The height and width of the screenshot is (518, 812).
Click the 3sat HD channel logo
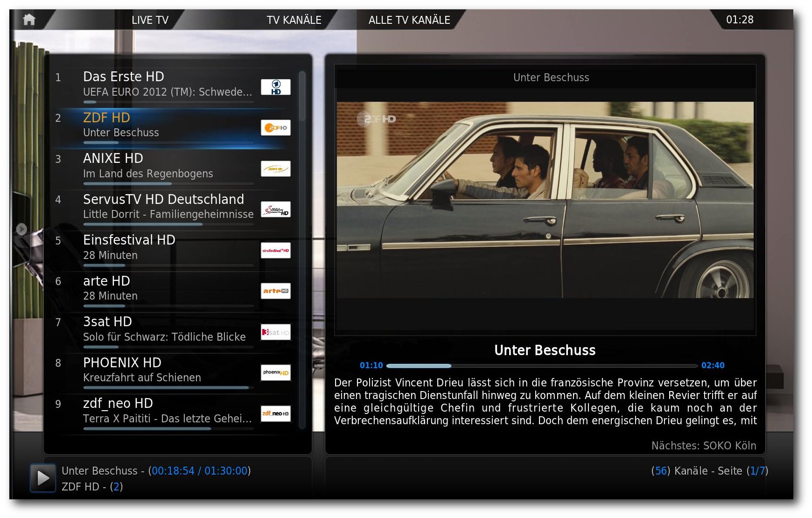click(x=275, y=332)
